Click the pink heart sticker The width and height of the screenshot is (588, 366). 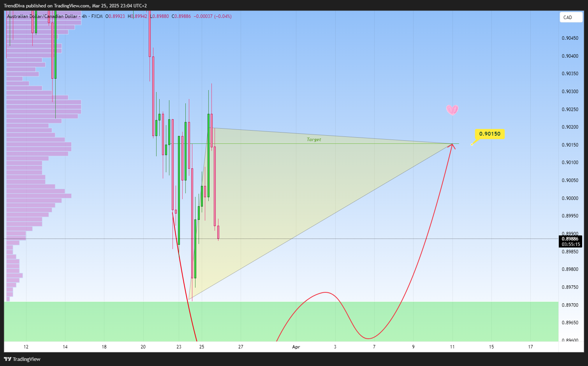click(452, 110)
